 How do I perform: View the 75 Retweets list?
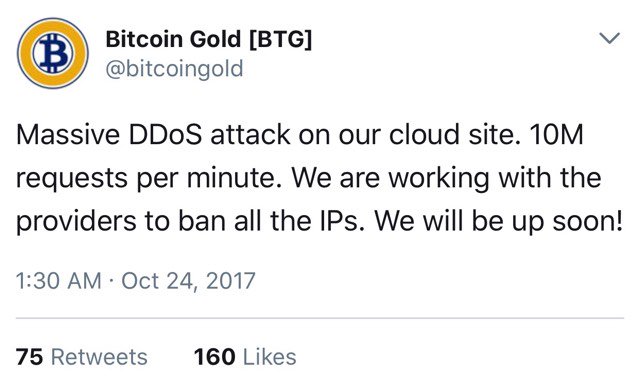point(82,356)
